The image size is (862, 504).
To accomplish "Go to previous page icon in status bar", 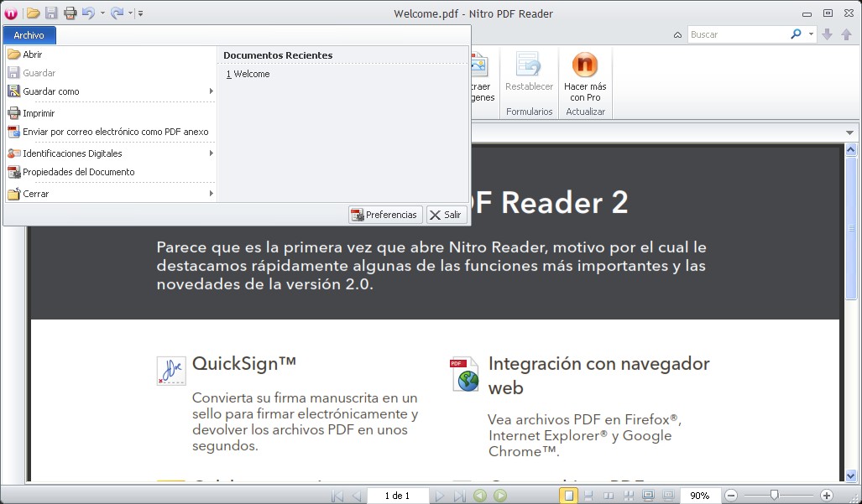I will point(356,496).
